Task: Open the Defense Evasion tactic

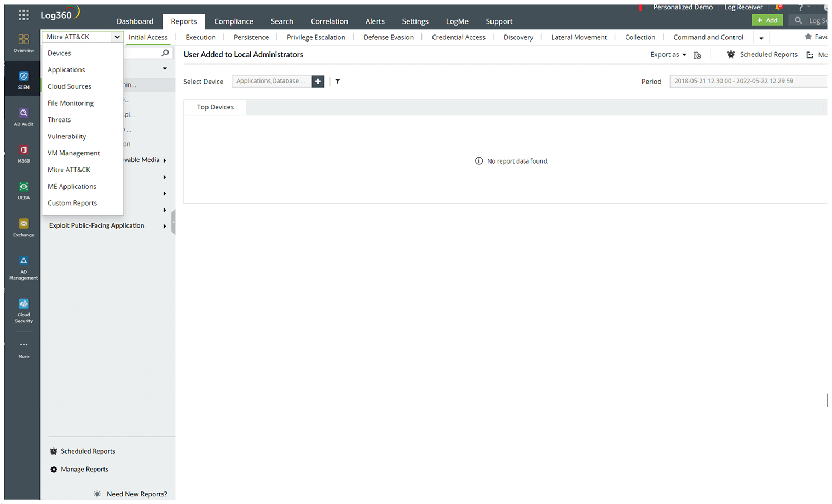Action: point(389,37)
